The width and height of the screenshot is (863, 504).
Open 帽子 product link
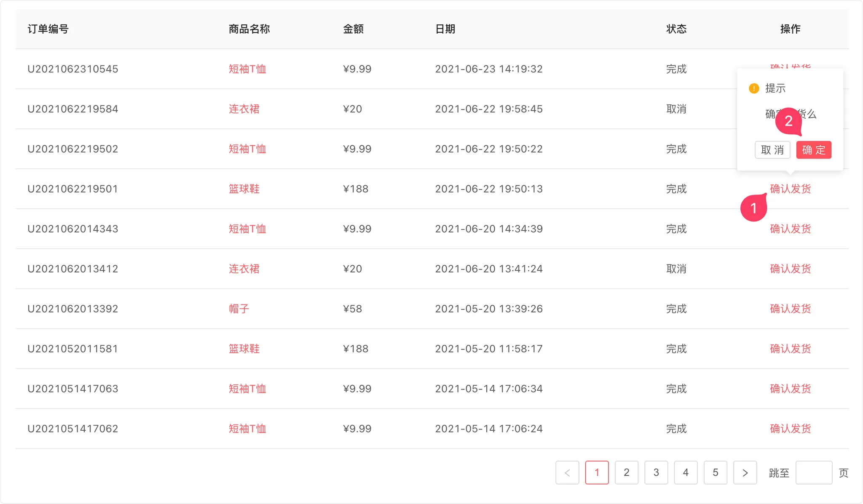239,309
